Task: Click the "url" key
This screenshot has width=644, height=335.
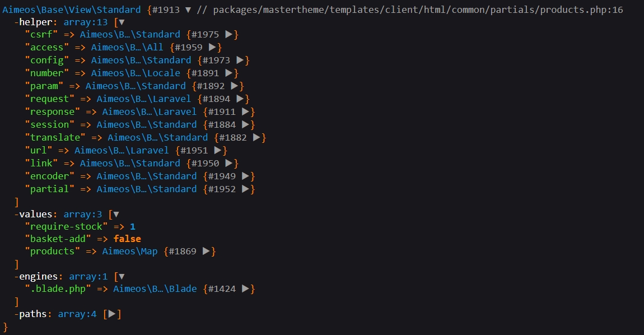Action: [x=39, y=151]
